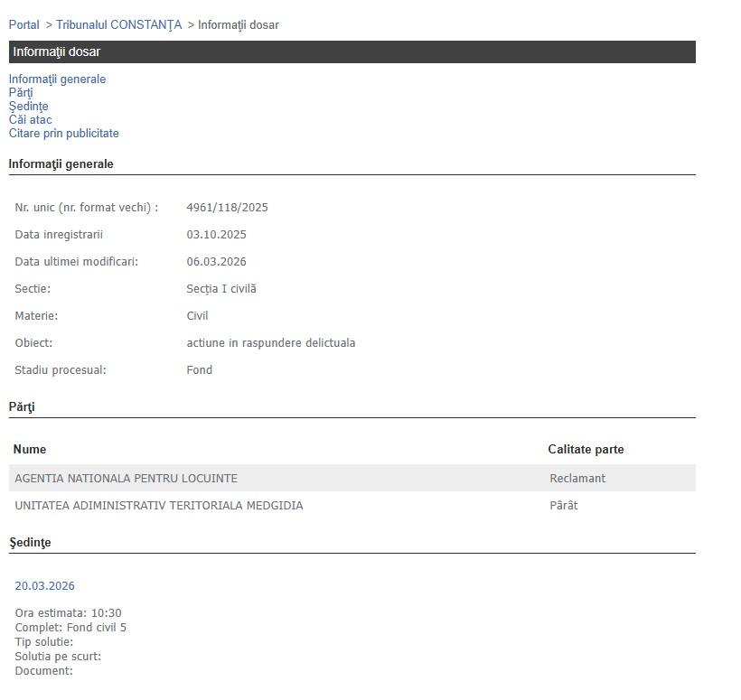Click the Informații dosar breadcrumb text
Viewport: 741px width, 700px height.
click(238, 24)
